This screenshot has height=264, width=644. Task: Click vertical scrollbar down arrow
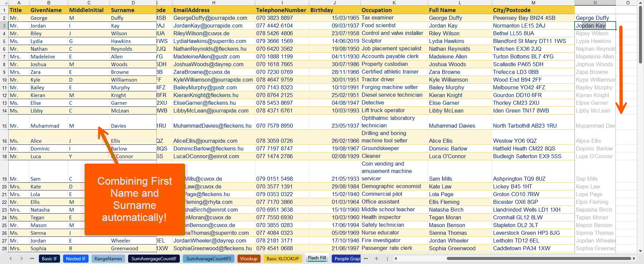tap(640, 251)
